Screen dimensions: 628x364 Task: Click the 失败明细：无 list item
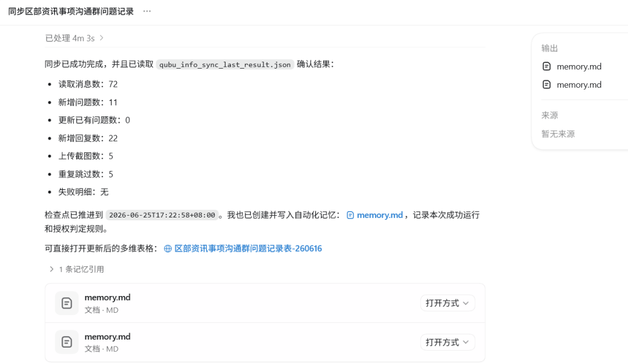click(83, 192)
